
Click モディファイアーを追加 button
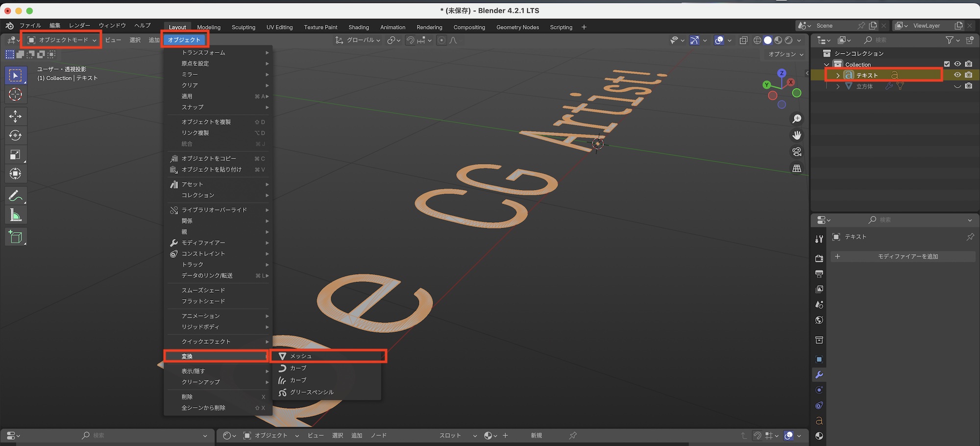click(907, 257)
